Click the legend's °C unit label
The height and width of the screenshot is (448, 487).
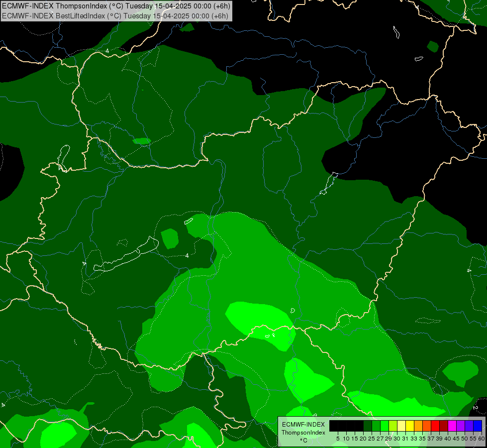click(304, 440)
